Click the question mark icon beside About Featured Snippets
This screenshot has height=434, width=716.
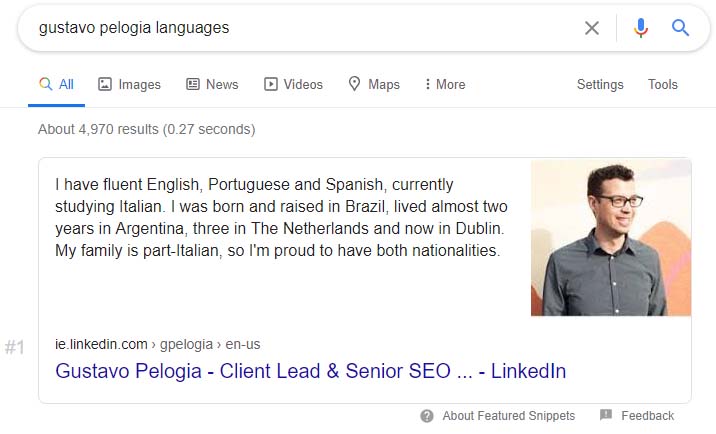point(426,416)
